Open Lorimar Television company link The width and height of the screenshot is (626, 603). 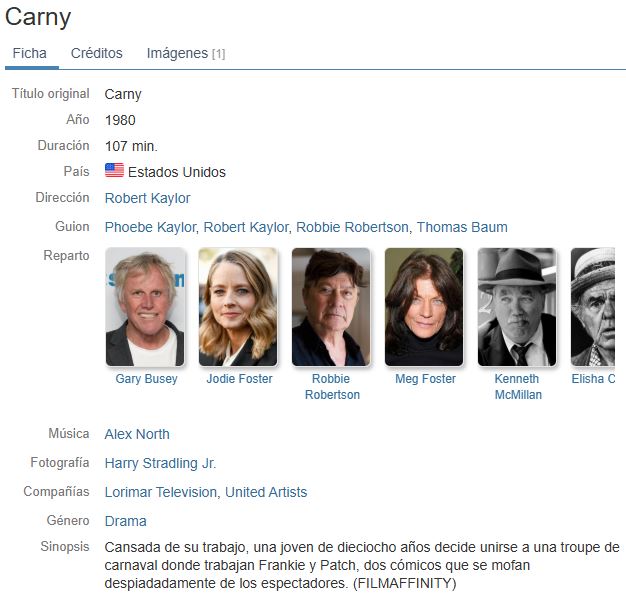161,492
